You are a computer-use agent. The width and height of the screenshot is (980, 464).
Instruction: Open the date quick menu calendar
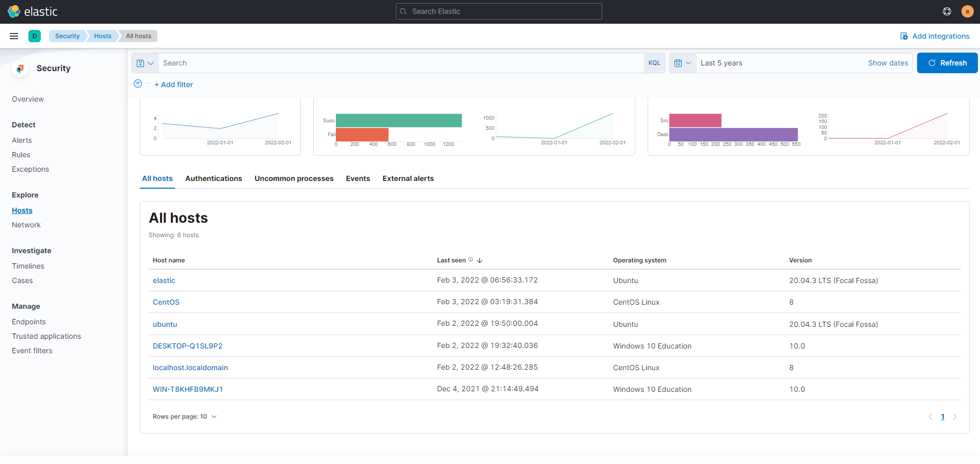point(682,63)
